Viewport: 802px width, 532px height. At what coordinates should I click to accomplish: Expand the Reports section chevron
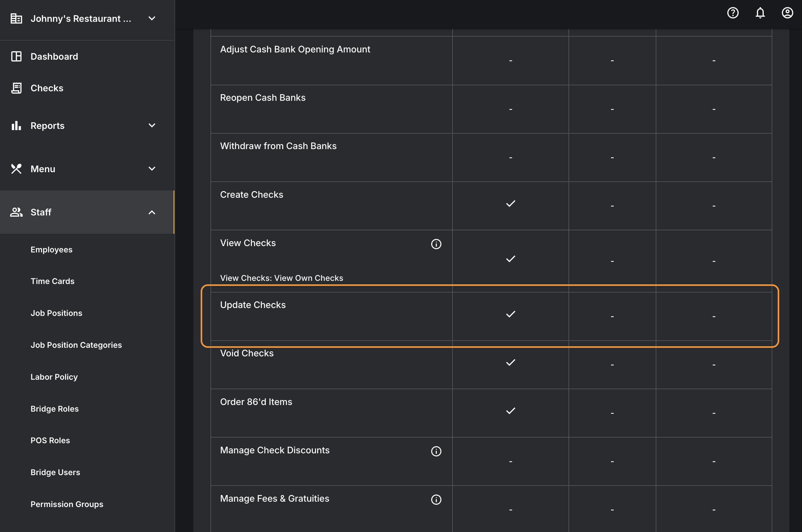[x=152, y=125]
